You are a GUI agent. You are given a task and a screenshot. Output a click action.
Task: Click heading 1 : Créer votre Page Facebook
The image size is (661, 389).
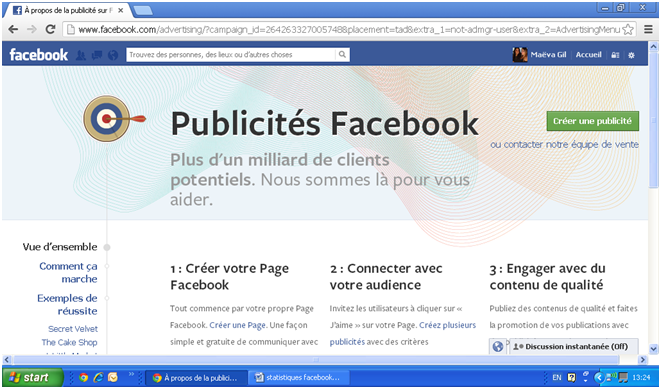[229, 276]
